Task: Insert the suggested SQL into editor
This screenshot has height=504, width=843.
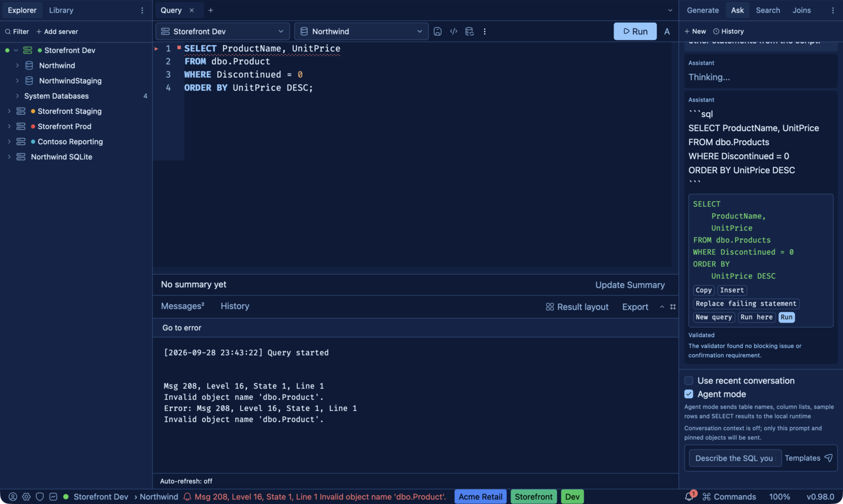Action: pyautogui.click(x=732, y=290)
